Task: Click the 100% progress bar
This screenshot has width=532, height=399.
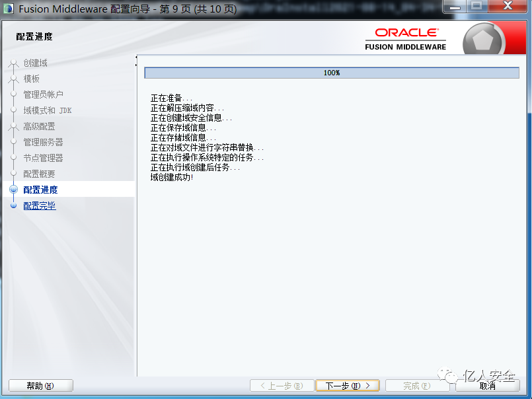Action: coord(332,73)
